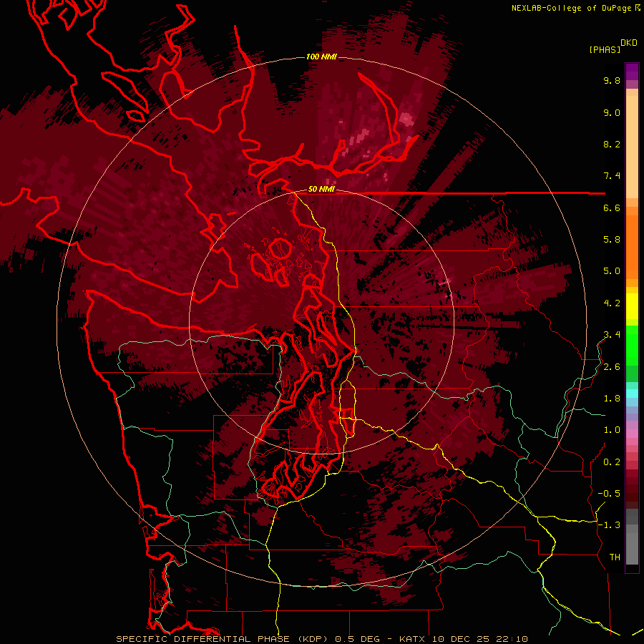The image size is (644, 644).
Task: Click the cyan band of the color bar
Action: pyautogui.click(x=632, y=393)
